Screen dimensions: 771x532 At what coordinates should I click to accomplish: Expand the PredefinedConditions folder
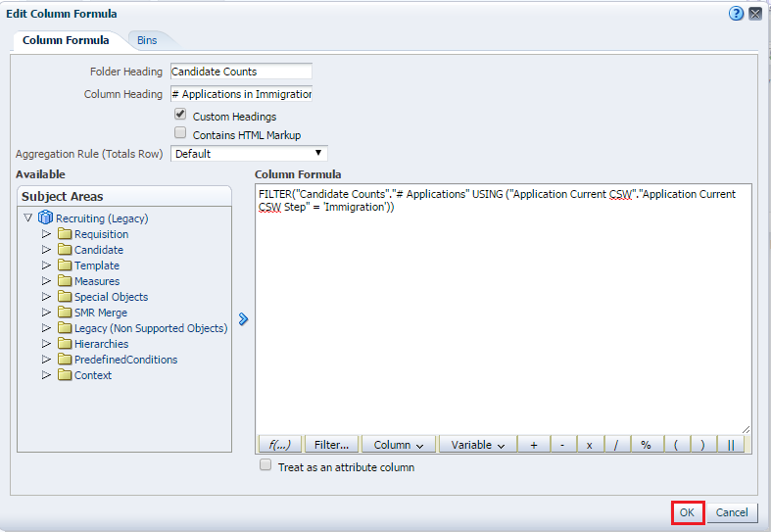tap(46, 359)
